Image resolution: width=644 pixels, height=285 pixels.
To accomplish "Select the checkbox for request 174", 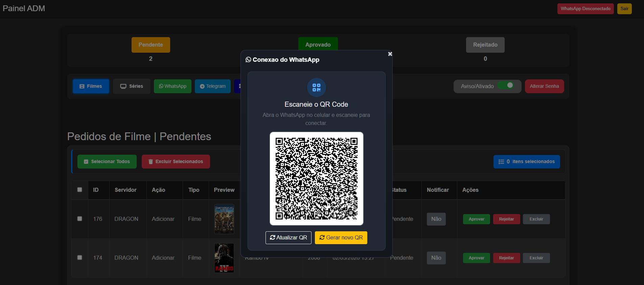I will (80, 258).
